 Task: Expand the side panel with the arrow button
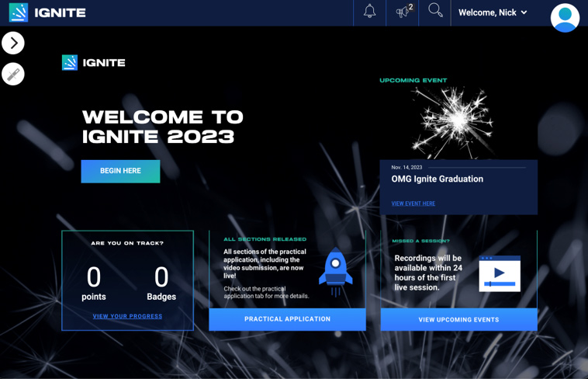13,43
